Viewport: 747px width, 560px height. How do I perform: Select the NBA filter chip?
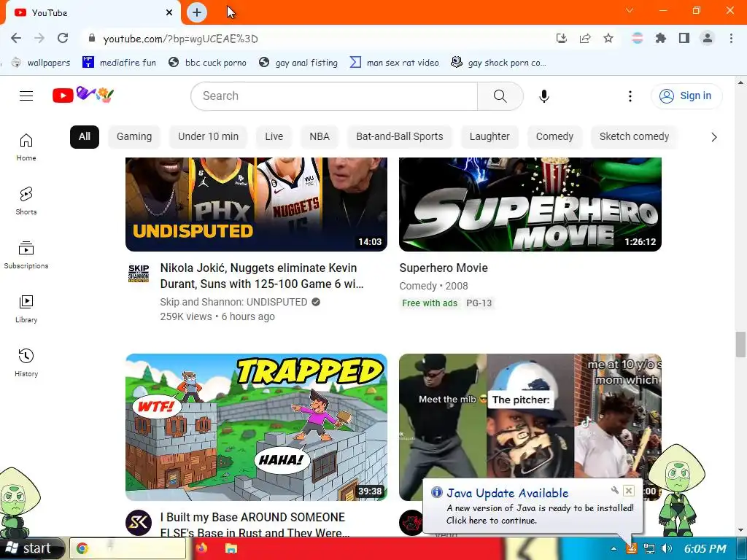click(320, 136)
